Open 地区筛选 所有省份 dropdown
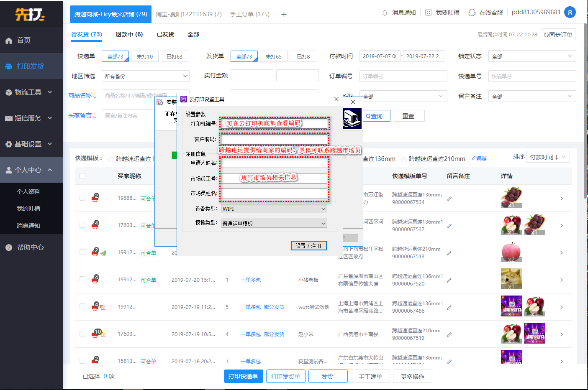 coord(146,76)
